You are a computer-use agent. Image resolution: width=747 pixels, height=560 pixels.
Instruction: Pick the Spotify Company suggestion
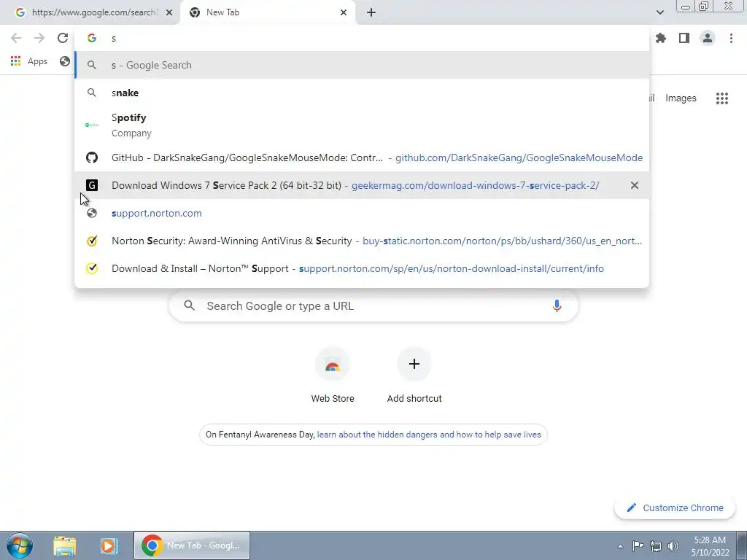(x=362, y=125)
